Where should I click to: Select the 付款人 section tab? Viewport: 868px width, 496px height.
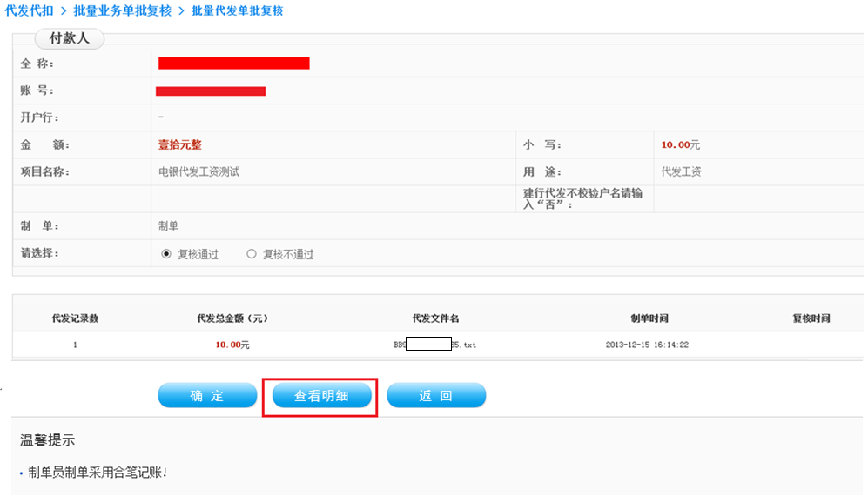[x=68, y=39]
